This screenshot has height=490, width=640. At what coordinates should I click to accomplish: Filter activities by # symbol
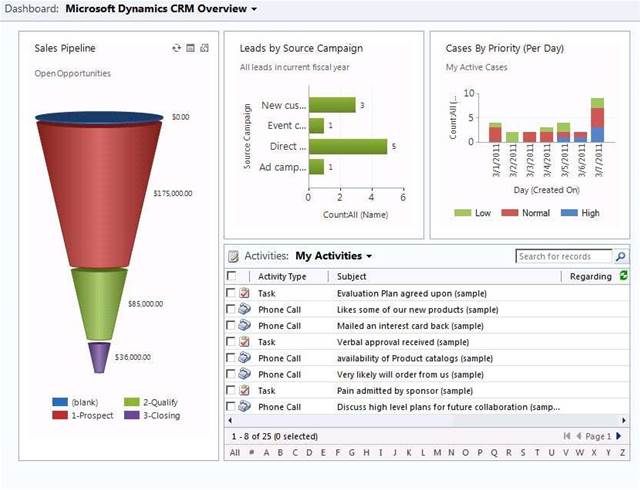[x=251, y=452]
